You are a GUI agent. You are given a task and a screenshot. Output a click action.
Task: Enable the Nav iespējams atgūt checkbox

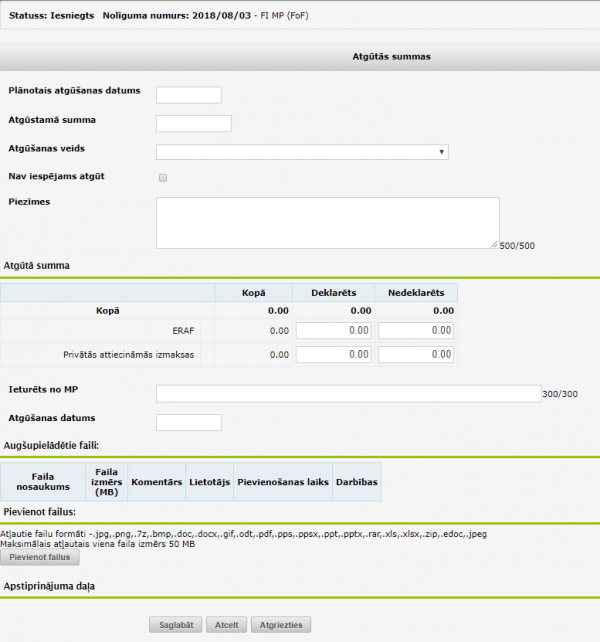163,178
